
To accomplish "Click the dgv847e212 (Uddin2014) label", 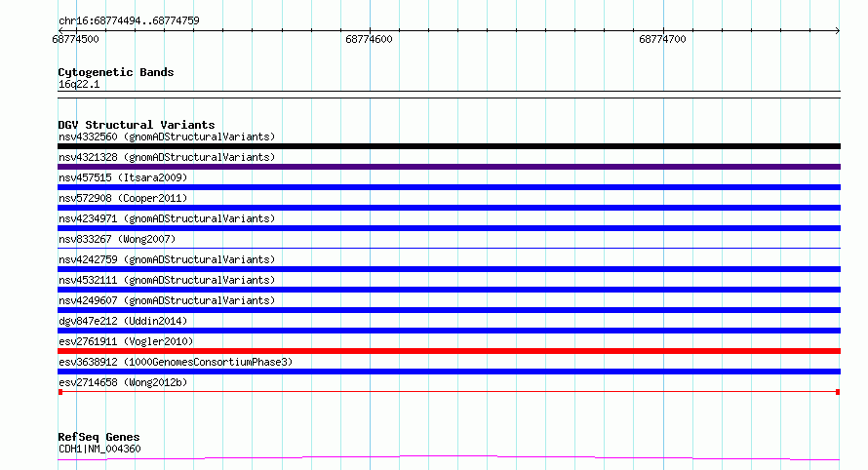I will click(x=123, y=321).
